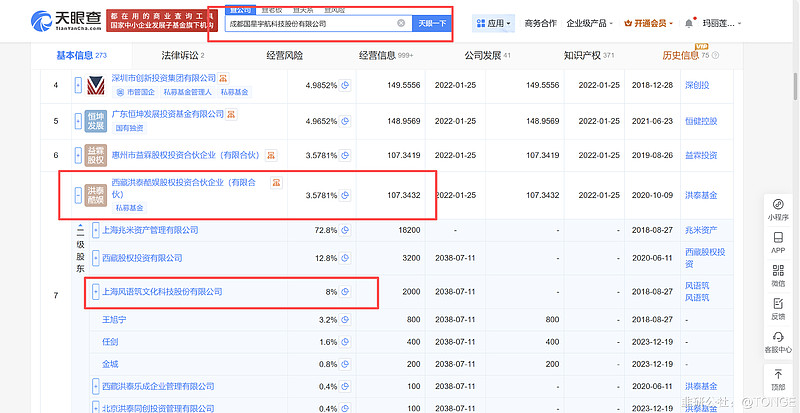This screenshot has width=800, height=413.
Task: Show pie chart for 4.9652% share
Action: [345, 121]
